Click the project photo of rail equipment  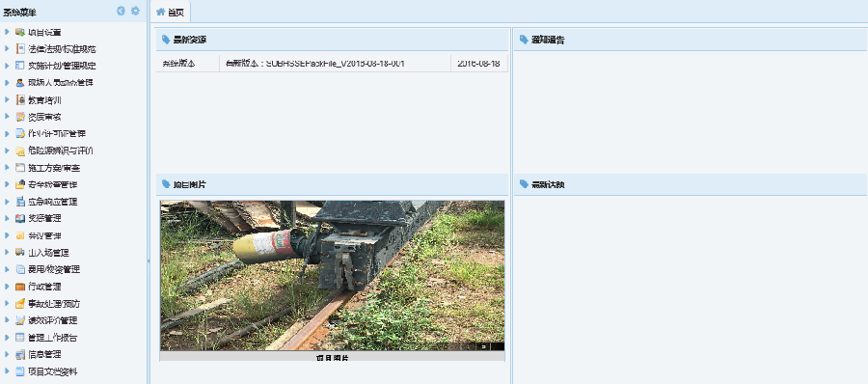(x=332, y=275)
